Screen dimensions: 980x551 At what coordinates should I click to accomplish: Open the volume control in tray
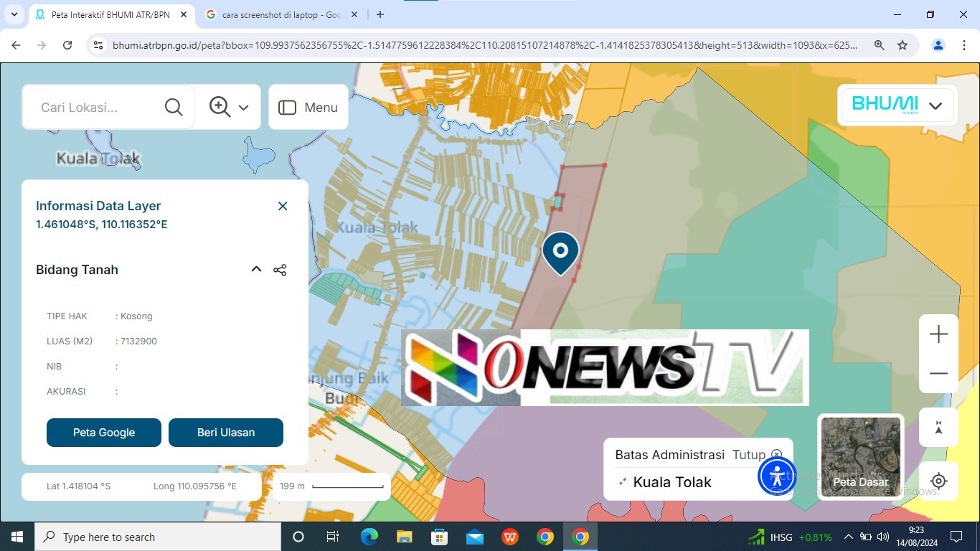(882, 537)
